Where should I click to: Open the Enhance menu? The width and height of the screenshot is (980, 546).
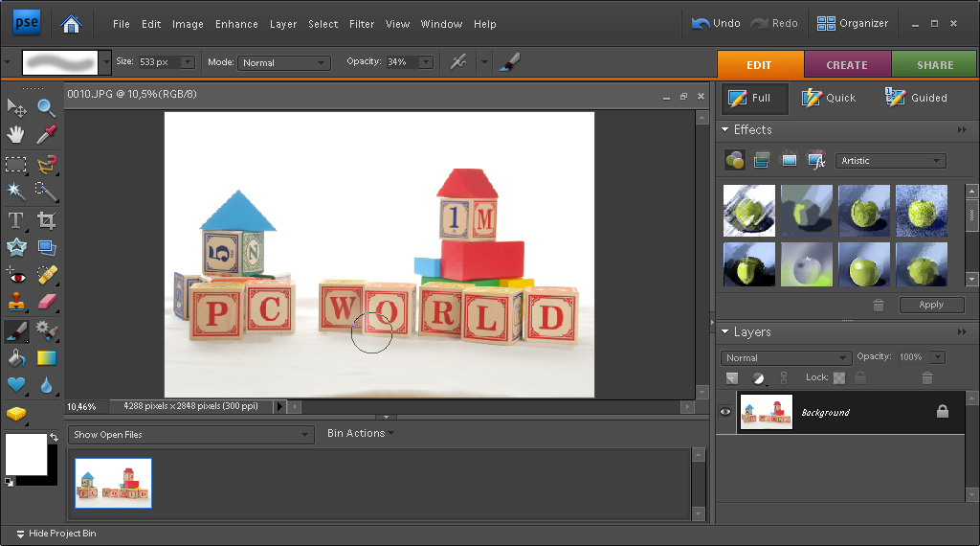(x=236, y=24)
